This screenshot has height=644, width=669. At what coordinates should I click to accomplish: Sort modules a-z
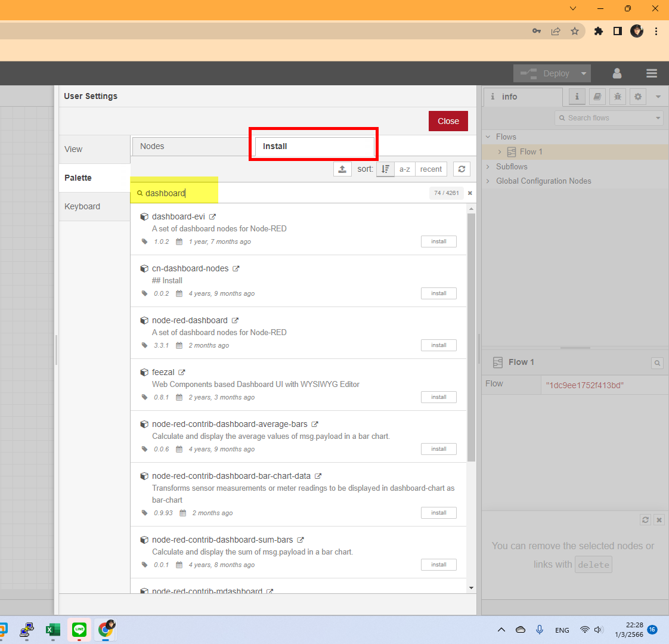tap(404, 169)
